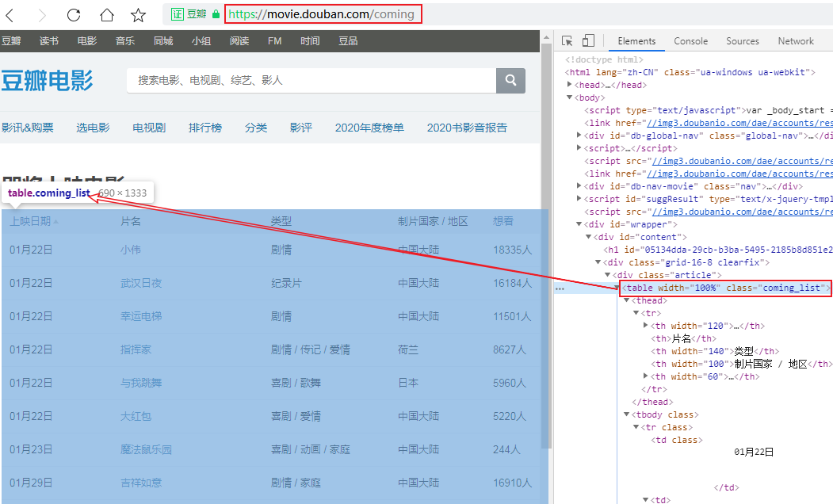
Task: Click the page scrollbar up arrow
Action: click(545, 38)
